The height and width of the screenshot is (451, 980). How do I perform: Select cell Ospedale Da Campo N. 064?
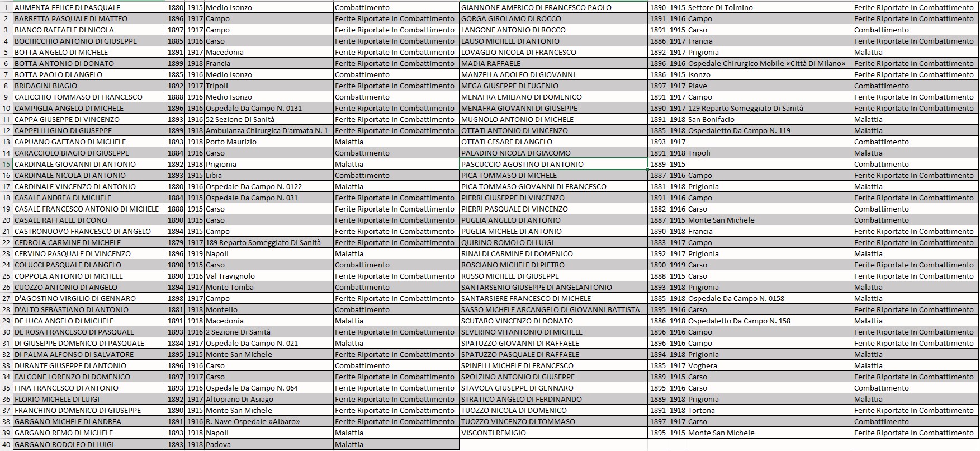(x=269, y=388)
